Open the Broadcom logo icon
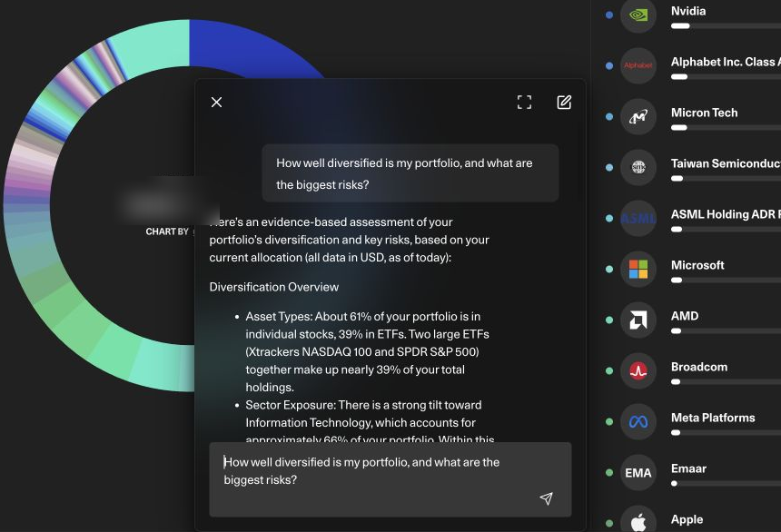Image resolution: width=781 pixels, height=532 pixels. click(x=638, y=370)
